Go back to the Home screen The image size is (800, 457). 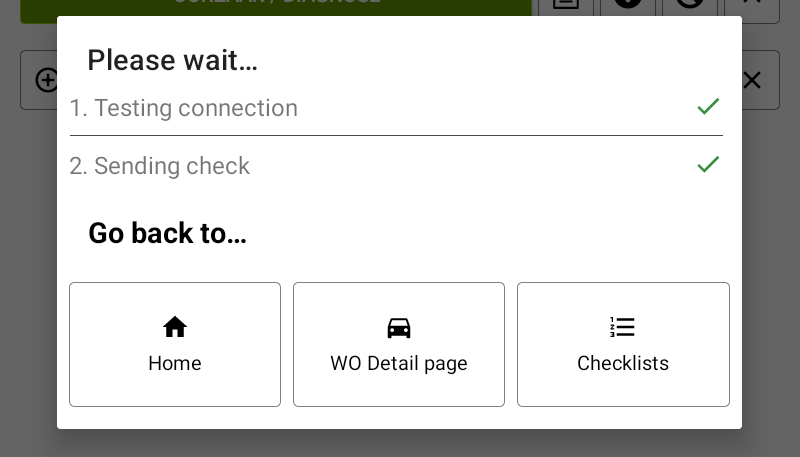click(175, 344)
